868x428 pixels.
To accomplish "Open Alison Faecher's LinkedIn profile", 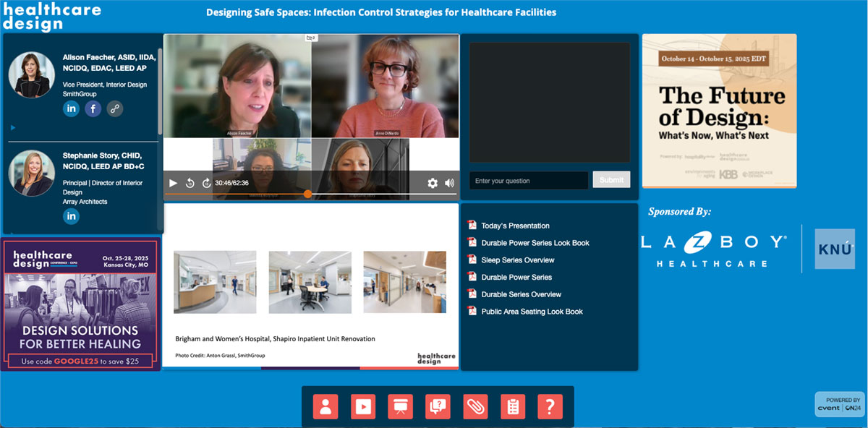I will coord(71,108).
